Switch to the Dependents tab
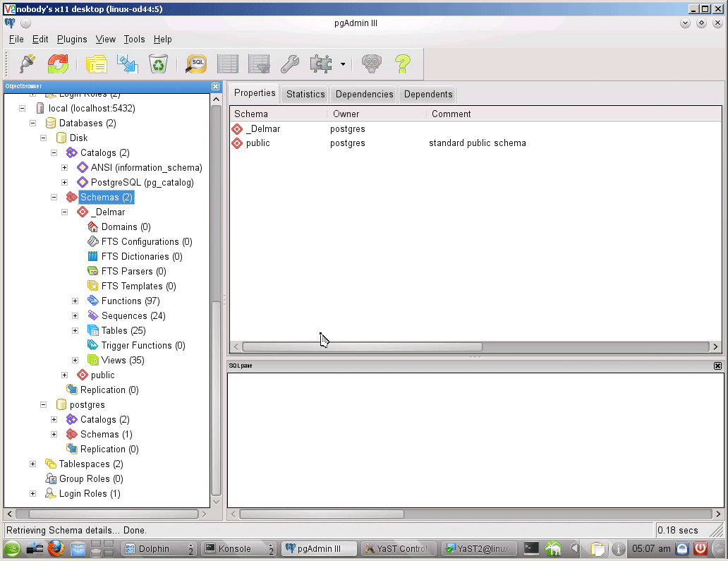728x561 pixels. (x=428, y=95)
